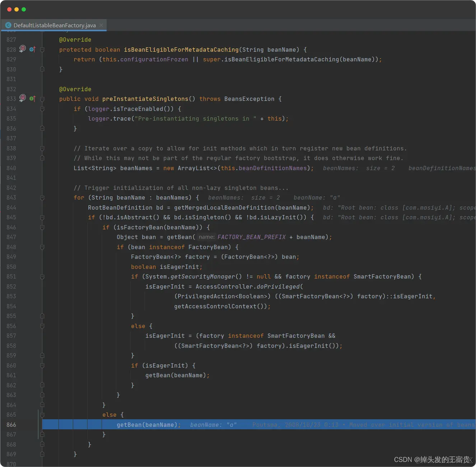The height and width of the screenshot is (467, 476).
Task: Click PrivilegedAction<Boolean> cast on line 853
Action: click(x=223, y=296)
